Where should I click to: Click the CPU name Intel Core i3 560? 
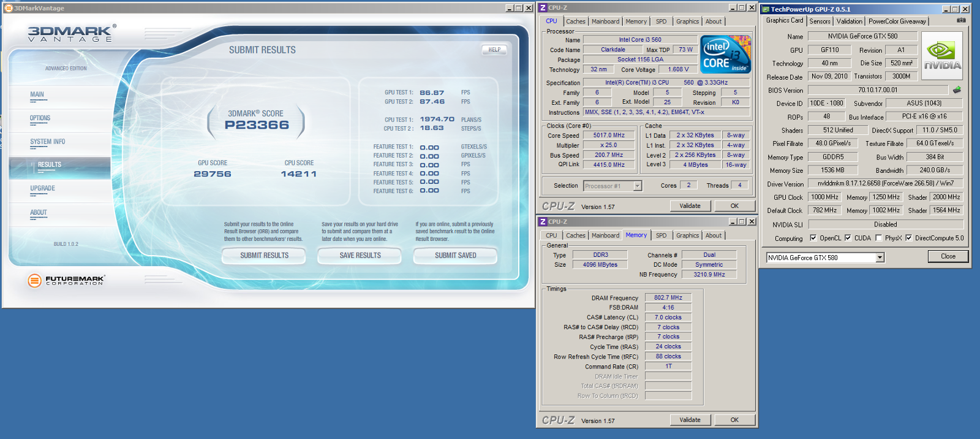pyautogui.click(x=639, y=40)
